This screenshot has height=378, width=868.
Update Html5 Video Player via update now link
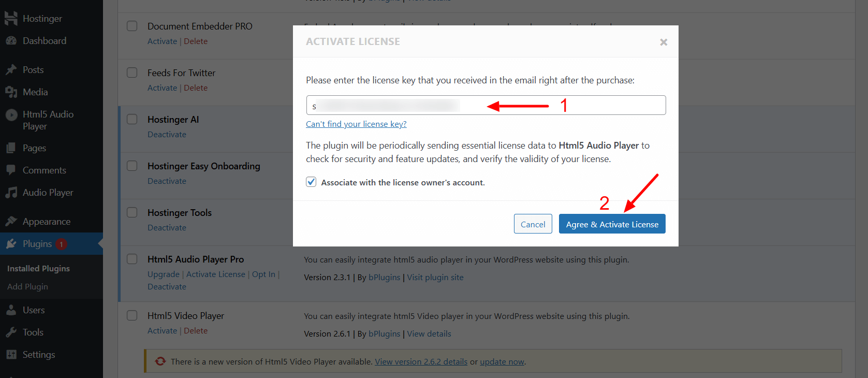[501, 361]
